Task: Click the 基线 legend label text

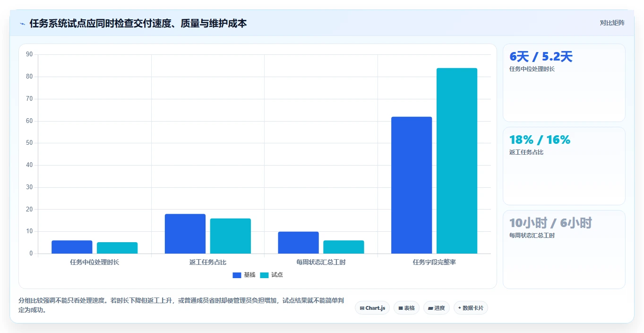Action: pyautogui.click(x=249, y=275)
